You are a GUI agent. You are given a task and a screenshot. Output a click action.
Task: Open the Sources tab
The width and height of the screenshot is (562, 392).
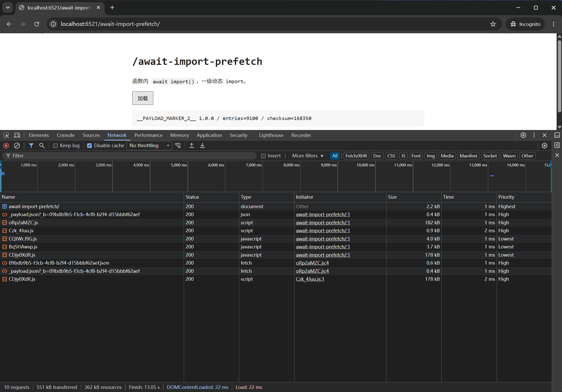point(91,135)
